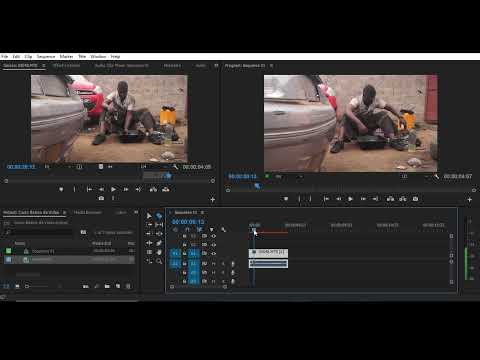Open Source monitor button editor plus
This screenshot has width=480, height=360.
(x=213, y=200)
